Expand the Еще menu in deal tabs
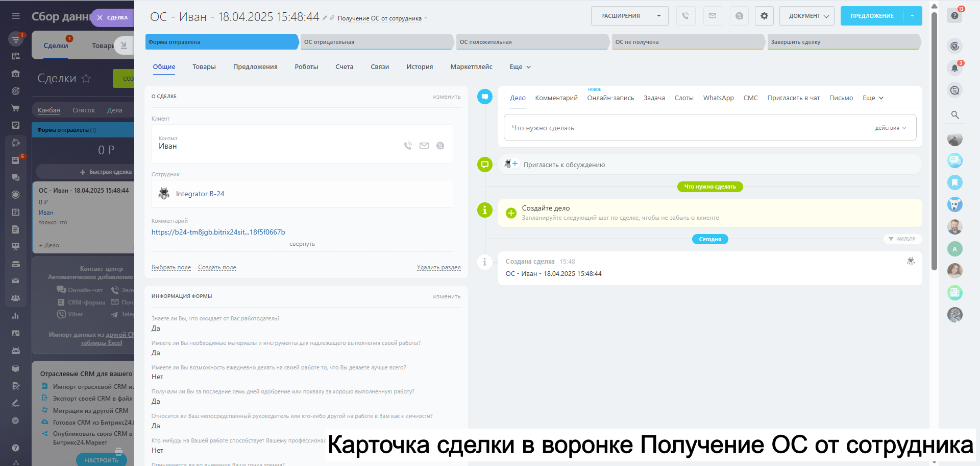Viewport: 980px width, 466px height. tap(520, 67)
